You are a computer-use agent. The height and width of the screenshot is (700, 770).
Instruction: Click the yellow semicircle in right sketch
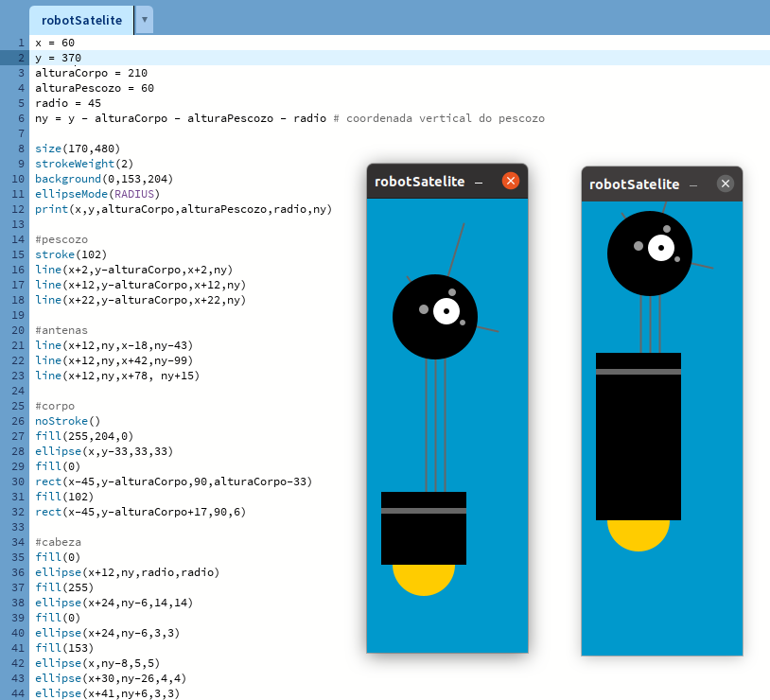(x=639, y=534)
